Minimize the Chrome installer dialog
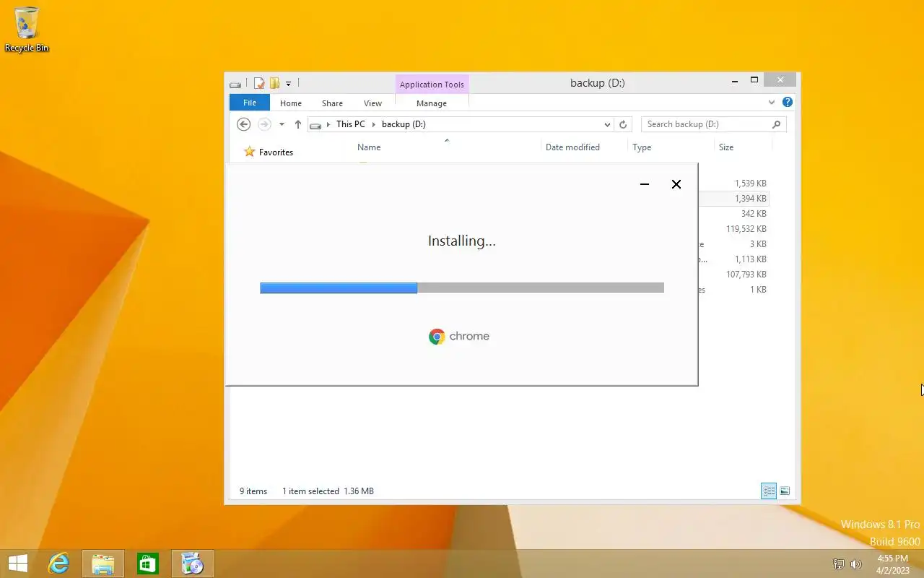Viewport: 924px width, 578px height. pyautogui.click(x=645, y=184)
